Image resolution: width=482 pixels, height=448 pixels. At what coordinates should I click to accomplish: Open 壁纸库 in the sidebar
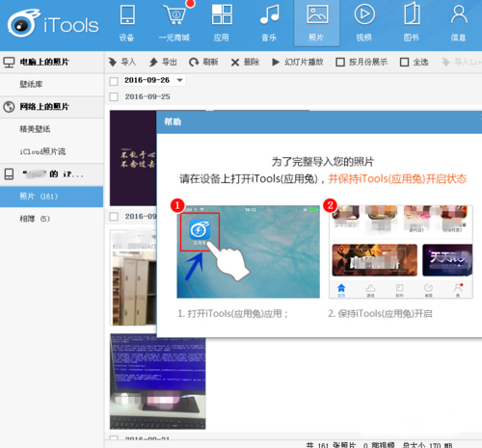point(52,84)
